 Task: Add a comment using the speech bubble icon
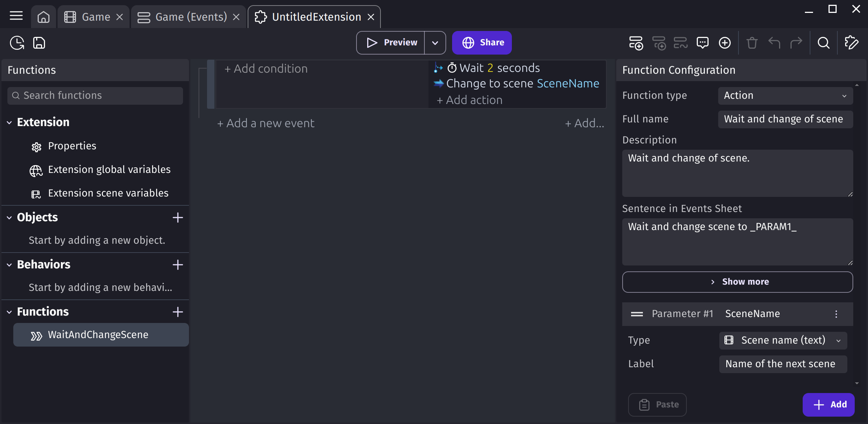[x=703, y=43]
